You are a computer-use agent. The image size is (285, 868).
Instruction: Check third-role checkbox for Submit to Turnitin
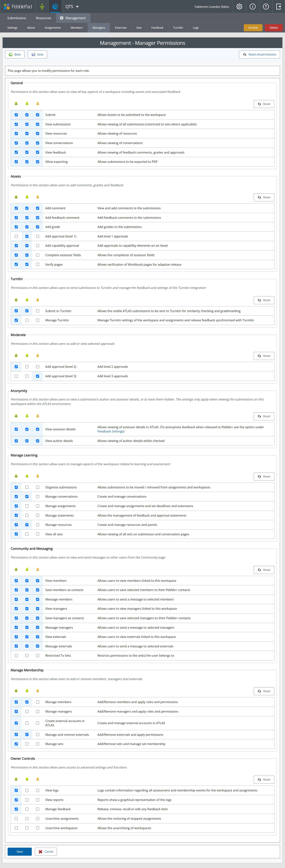pos(37,311)
